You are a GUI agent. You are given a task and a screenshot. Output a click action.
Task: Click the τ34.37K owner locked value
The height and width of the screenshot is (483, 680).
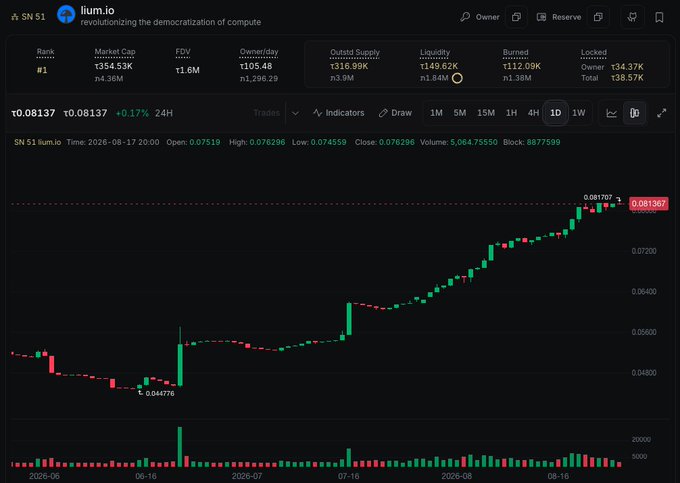(x=627, y=67)
